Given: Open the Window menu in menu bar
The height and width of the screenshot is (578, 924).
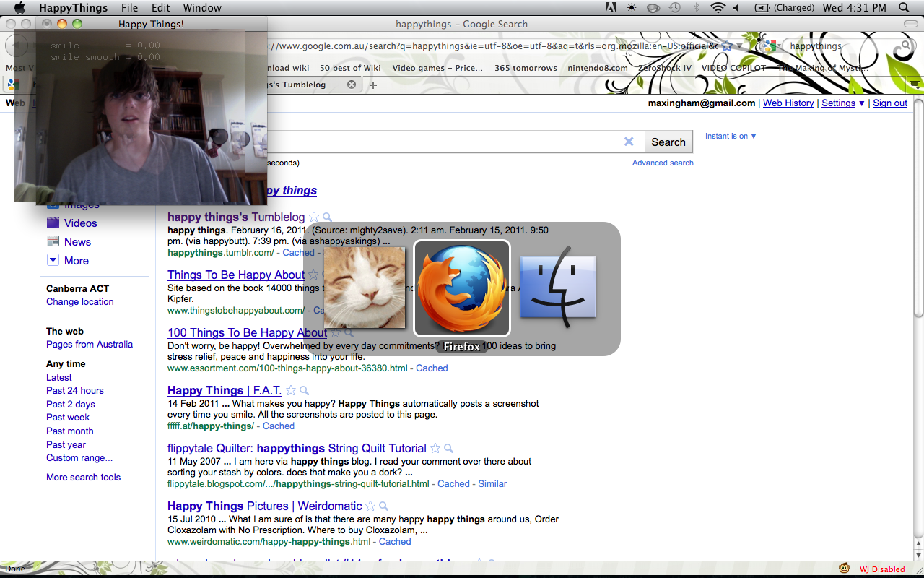Looking at the screenshot, I should (202, 8).
